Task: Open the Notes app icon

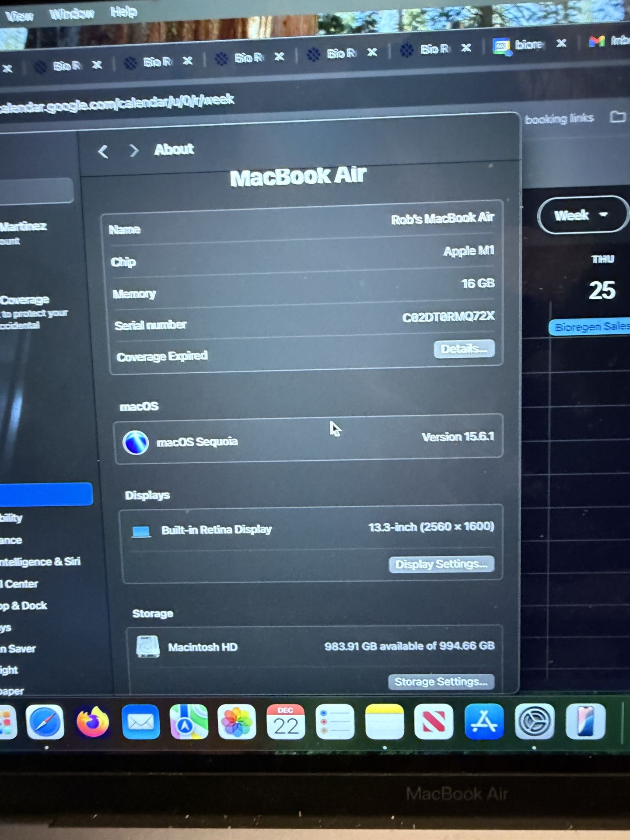Action: pyautogui.click(x=384, y=722)
